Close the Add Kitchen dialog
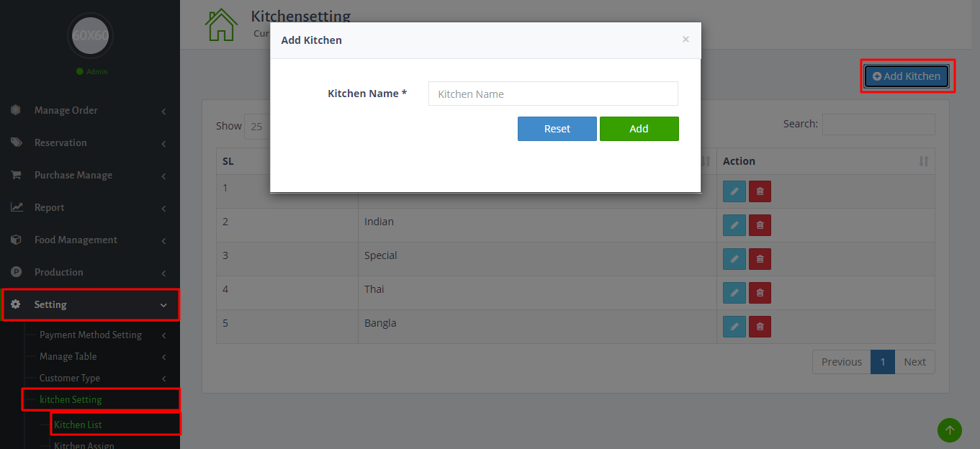 coord(685,40)
